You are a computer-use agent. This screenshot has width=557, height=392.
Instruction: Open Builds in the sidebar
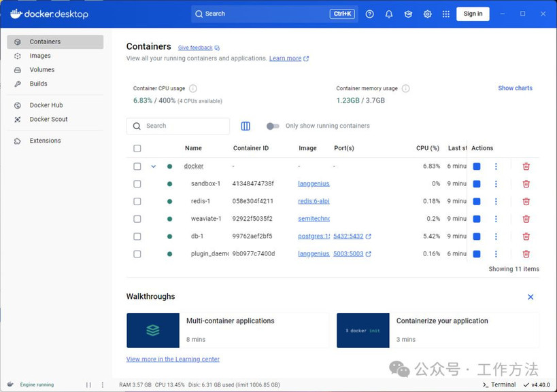[55, 84]
